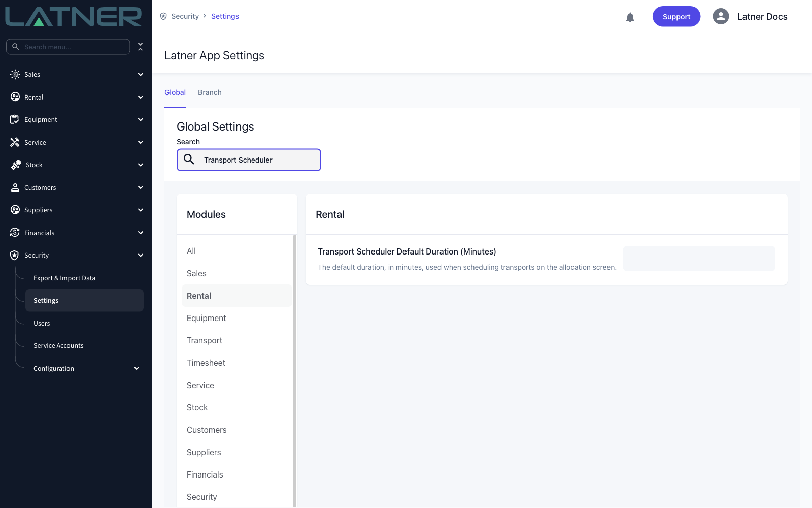Select the Security module
The width and height of the screenshot is (812, 508).
pos(236,497)
